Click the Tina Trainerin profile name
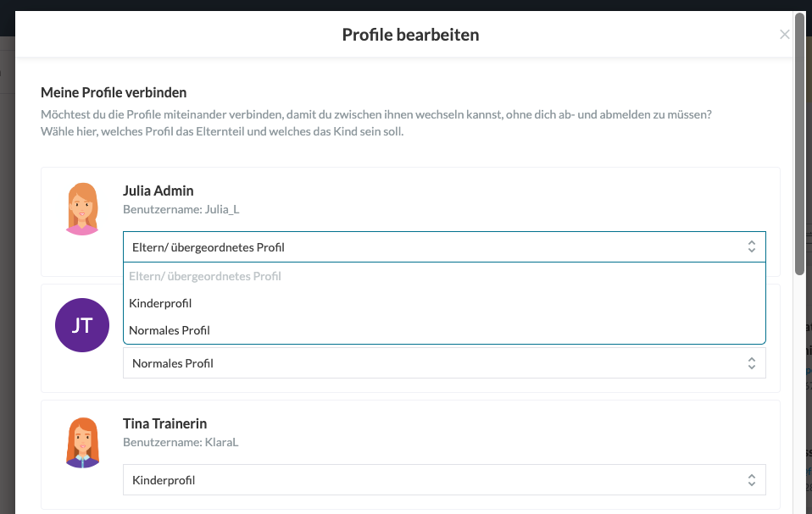 click(164, 423)
